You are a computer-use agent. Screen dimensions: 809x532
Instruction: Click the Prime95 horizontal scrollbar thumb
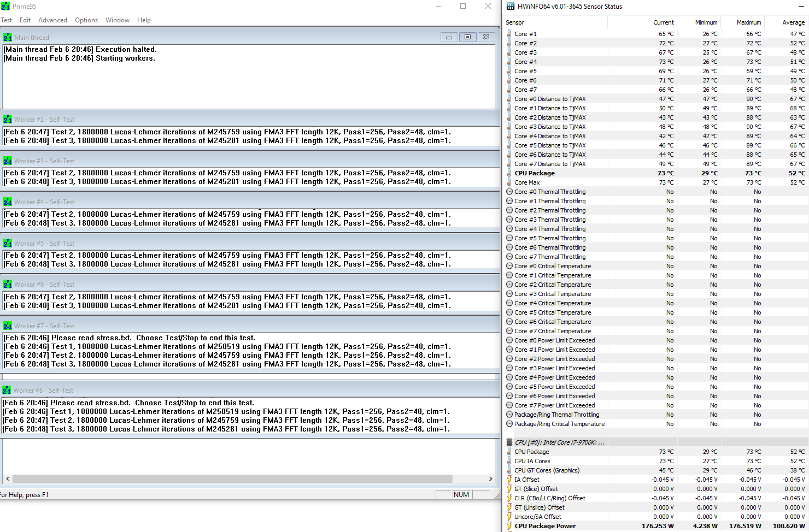point(232,478)
